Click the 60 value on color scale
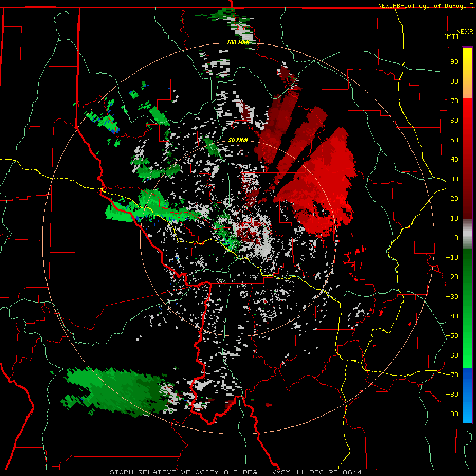 tap(454, 121)
